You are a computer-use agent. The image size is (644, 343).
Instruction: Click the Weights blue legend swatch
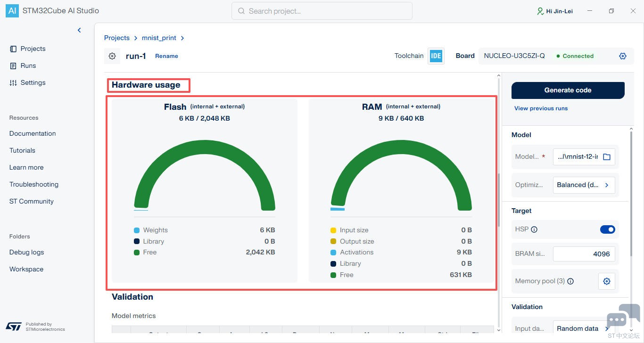pyautogui.click(x=137, y=230)
